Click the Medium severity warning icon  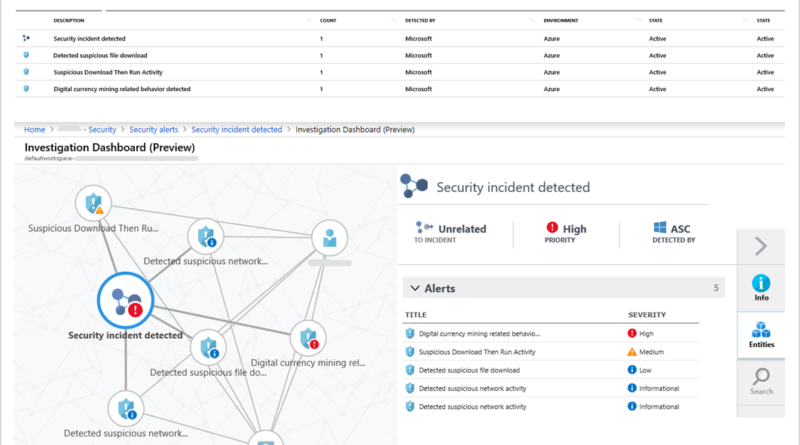[x=632, y=352]
